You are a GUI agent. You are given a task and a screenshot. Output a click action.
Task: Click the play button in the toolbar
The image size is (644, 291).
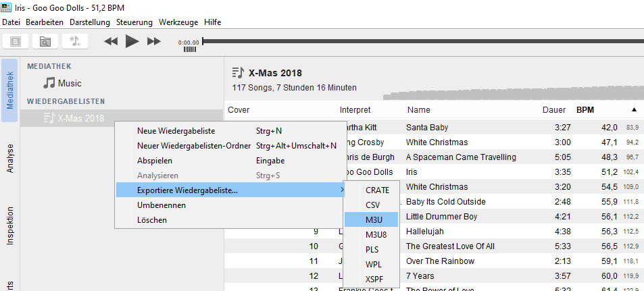132,41
